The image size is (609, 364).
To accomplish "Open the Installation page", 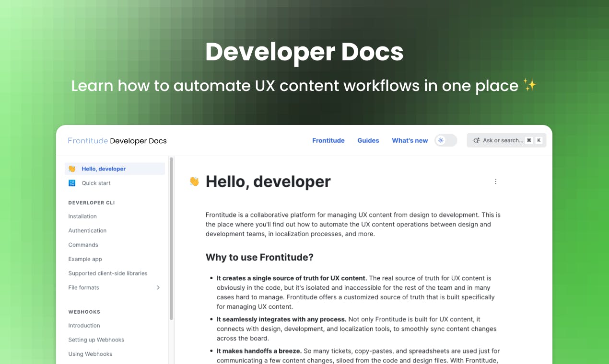I will coord(82,216).
